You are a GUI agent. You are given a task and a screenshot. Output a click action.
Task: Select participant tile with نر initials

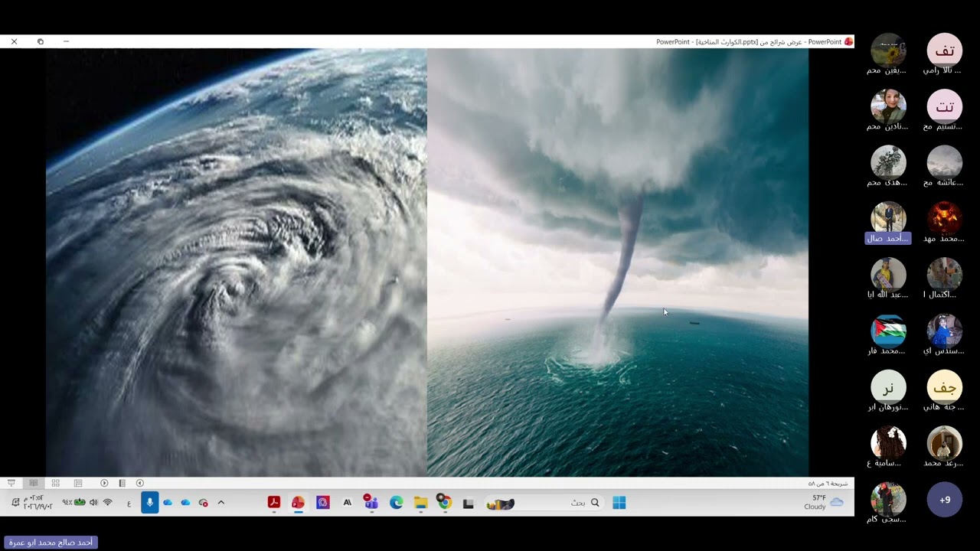pos(888,390)
